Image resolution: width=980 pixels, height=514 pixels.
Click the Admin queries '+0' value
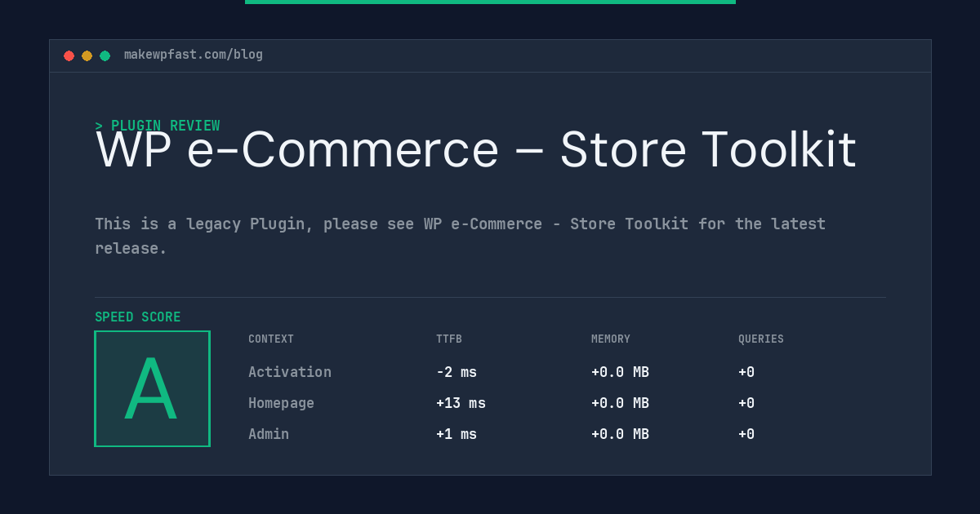coord(746,434)
